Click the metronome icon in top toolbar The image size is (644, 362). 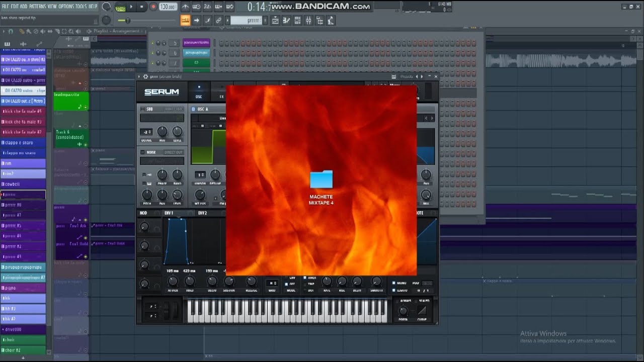[x=185, y=7]
